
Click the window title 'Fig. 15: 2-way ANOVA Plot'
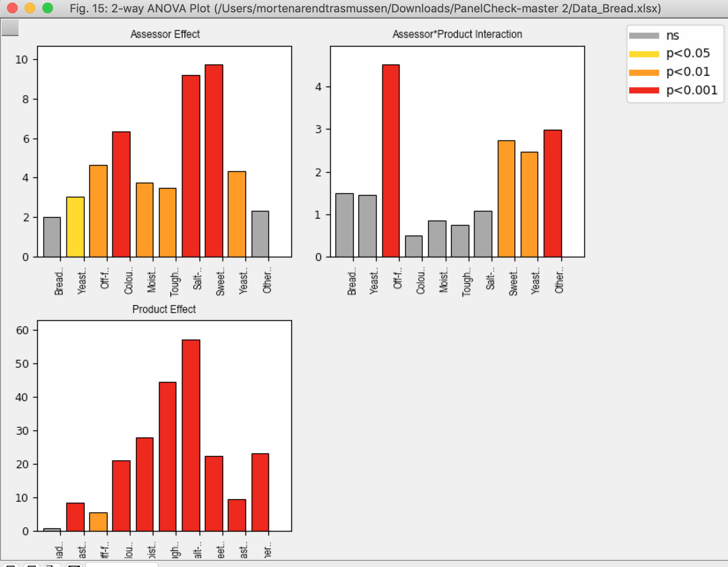pos(140,8)
